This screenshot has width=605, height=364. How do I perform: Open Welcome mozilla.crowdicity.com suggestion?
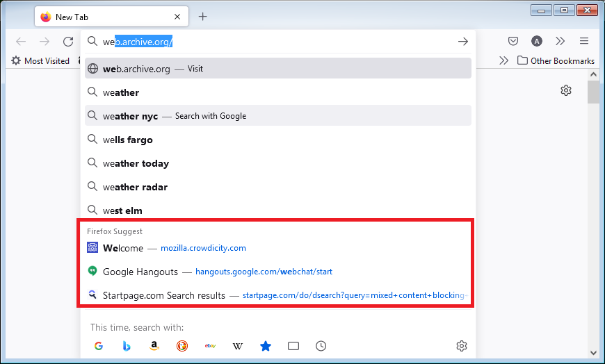coord(277,247)
